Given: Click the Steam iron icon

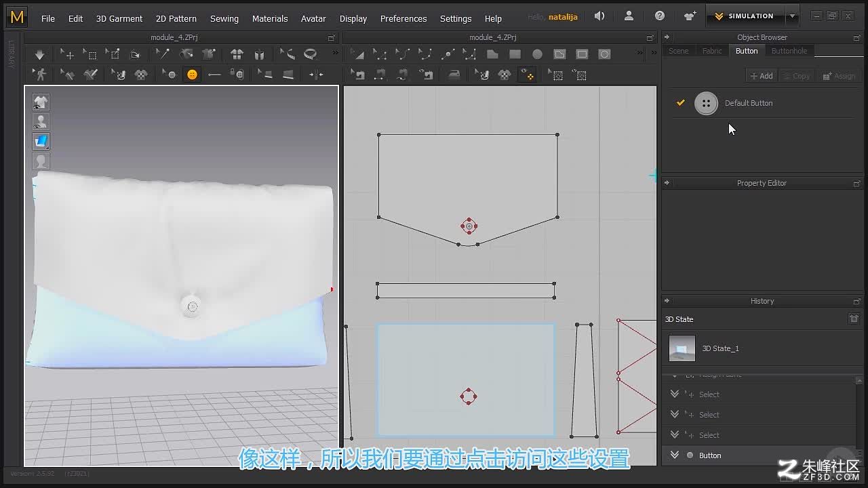Looking at the screenshot, I should (454, 75).
